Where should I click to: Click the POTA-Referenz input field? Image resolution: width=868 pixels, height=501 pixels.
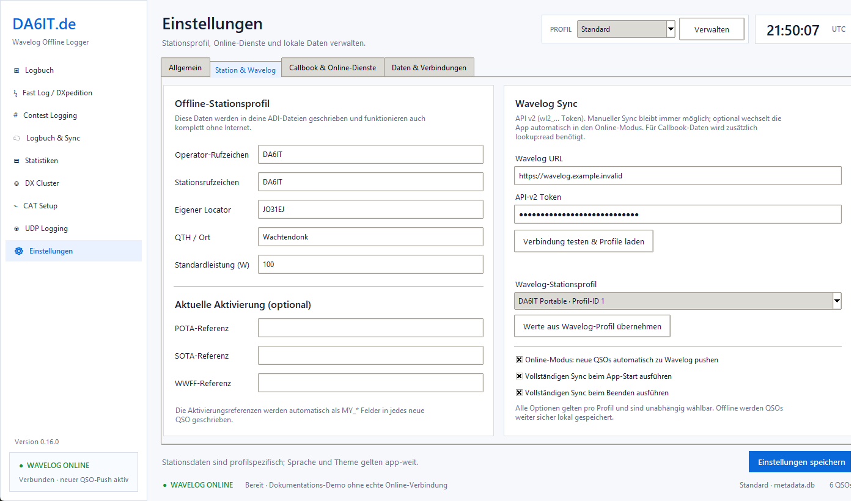tap(370, 328)
